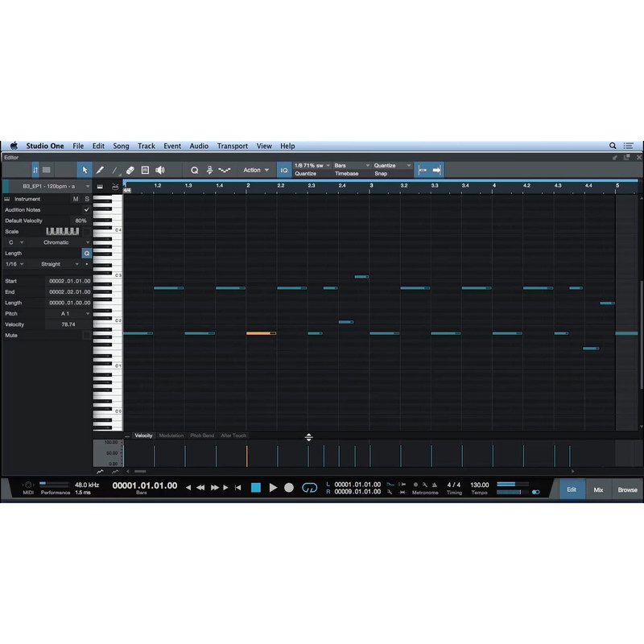This screenshot has height=644, width=644.
Task: Select the Eraser tool
Action: tap(130, 170)
